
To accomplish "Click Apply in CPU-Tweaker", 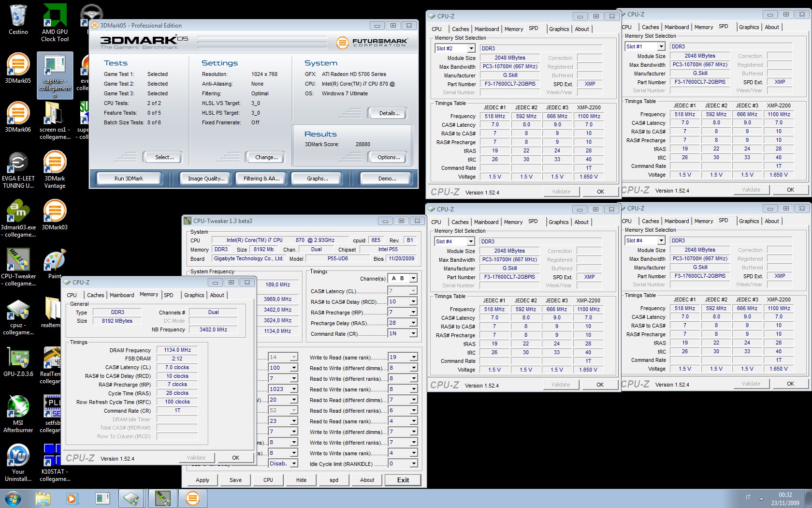I will (x=203, y=480).
